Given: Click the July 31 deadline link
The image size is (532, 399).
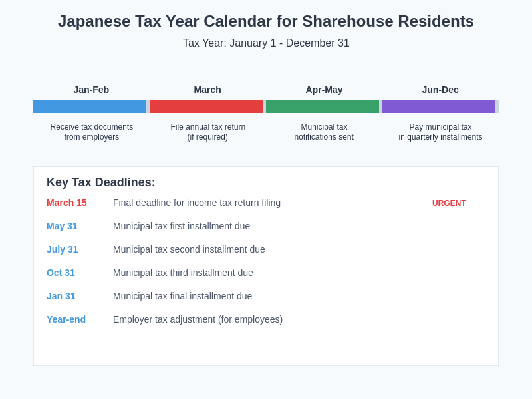Looking at the screenshot, I should pyautogui.click(x=62, y=249).
